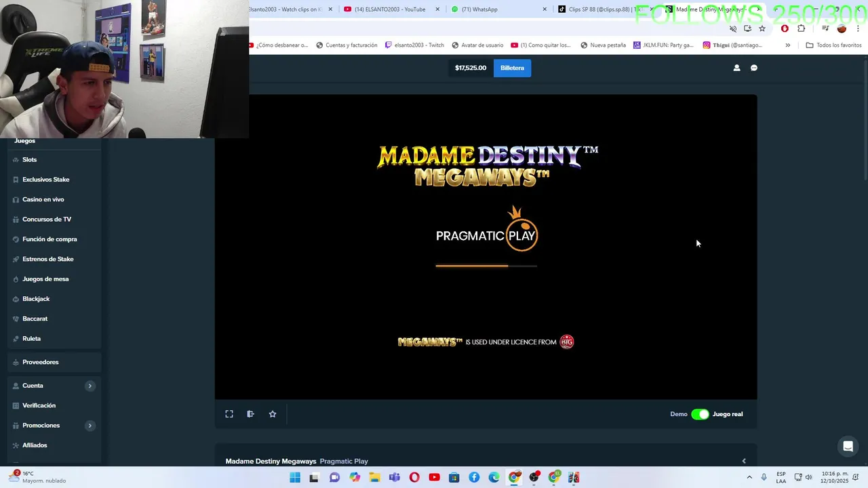Expand the Promociones submenu
The height and width of the screenshot is (488, 868).
pos(90,426)
